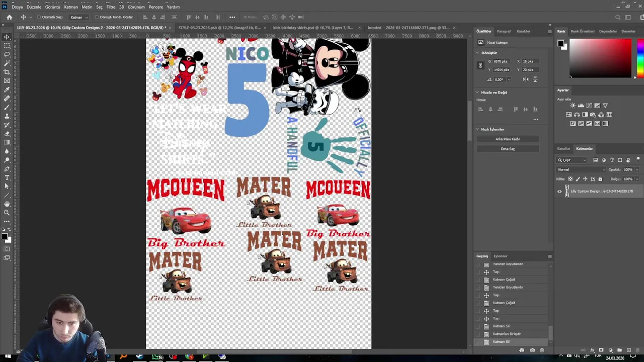Open the Dosya menu

click(x=17, y=7)
